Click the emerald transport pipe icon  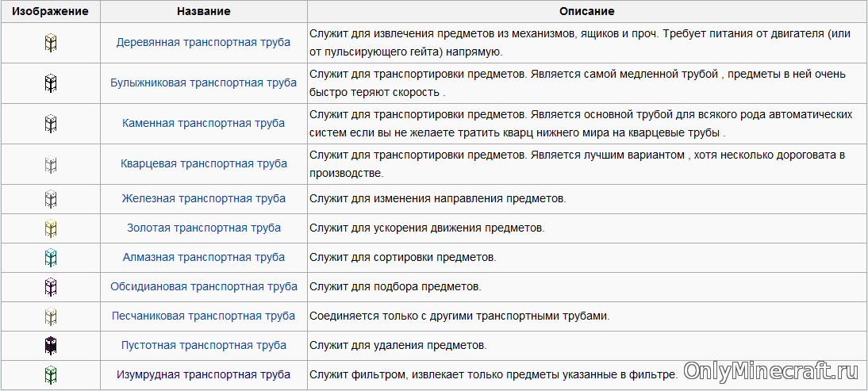tap(51, 374)
